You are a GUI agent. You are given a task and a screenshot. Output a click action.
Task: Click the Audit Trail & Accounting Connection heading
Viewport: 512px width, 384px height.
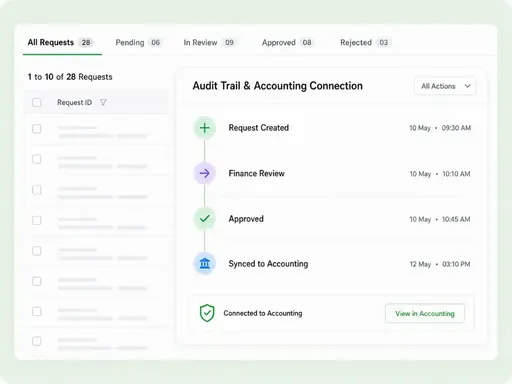278,86
